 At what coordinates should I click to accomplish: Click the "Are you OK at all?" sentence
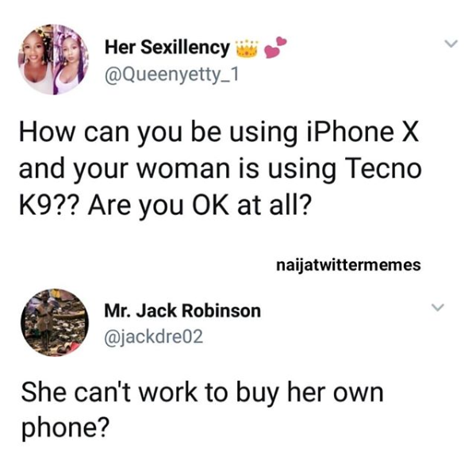200,206
